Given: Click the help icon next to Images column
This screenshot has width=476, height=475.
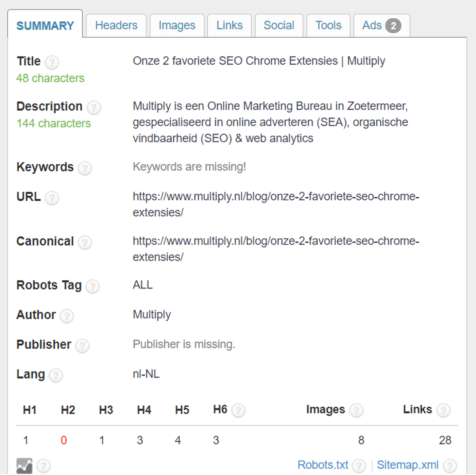Looking at the screenshot, I should 356,410.
